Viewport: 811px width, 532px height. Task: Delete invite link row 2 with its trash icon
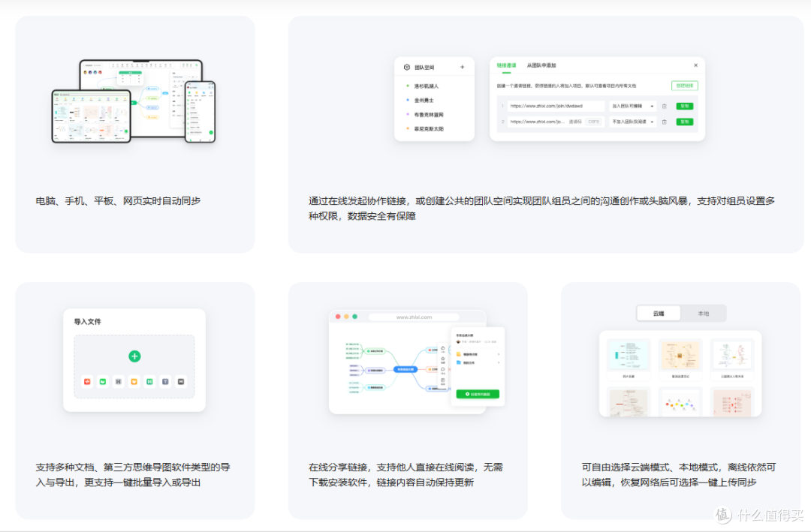pyautogui.click(x=665, y=122)
